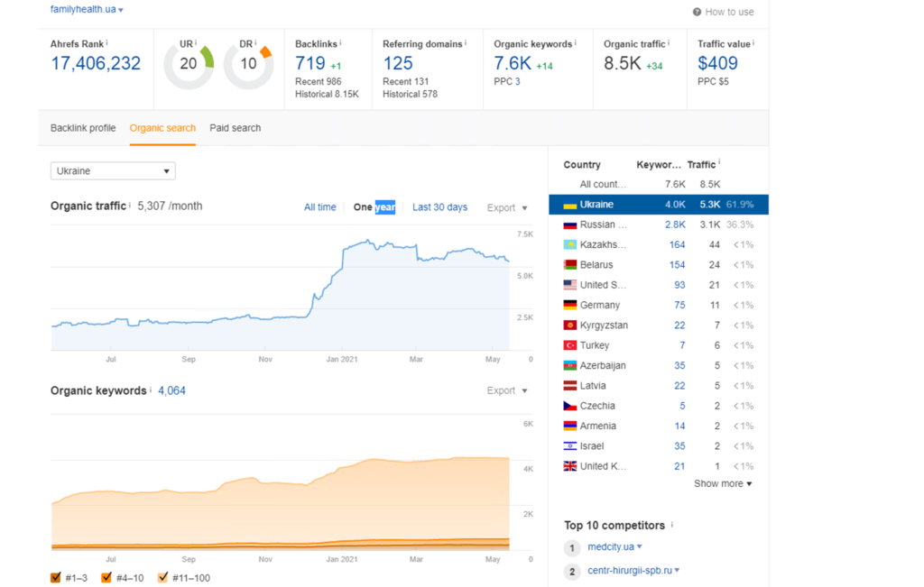The width and height of the screenshot is (924, 587).
Task: Click the Czechia flag icon
Action: pos(570,406)
